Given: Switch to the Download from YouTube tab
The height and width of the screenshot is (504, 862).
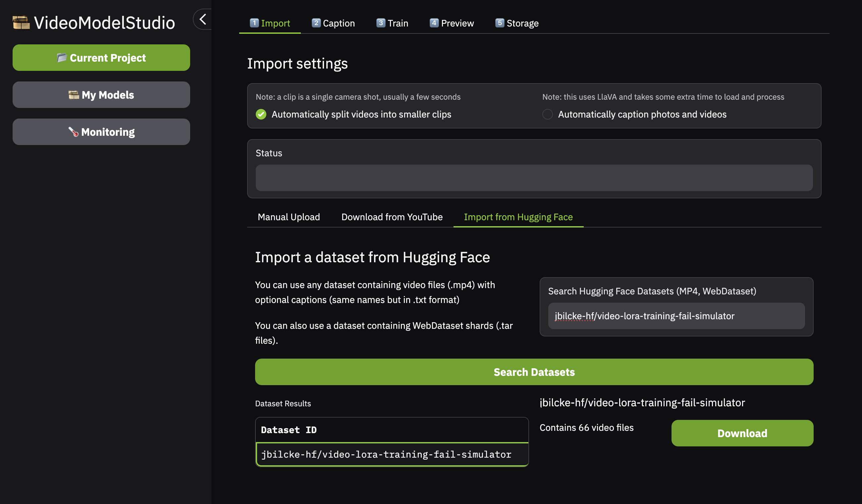Looking at the screenshot, I should (392, 217).
